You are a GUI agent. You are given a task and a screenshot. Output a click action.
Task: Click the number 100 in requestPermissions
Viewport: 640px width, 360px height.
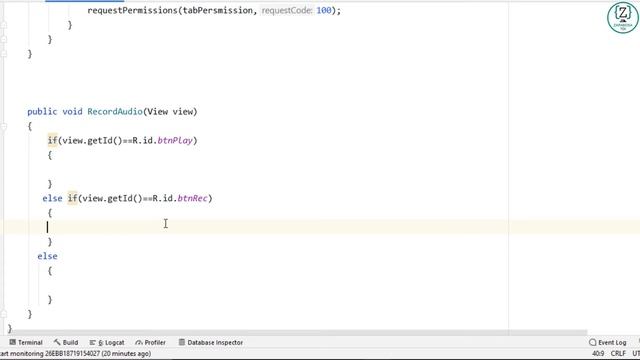[324, 11]
